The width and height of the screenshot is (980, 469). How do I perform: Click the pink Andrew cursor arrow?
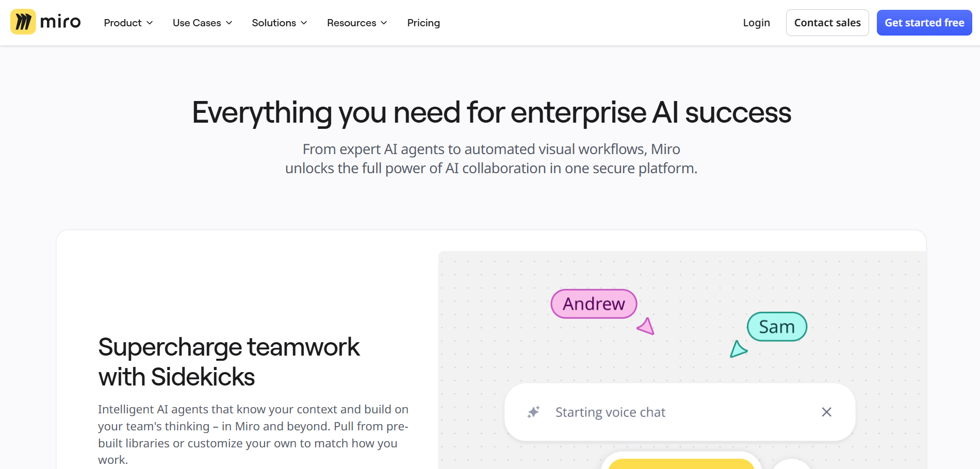point(646,326)
